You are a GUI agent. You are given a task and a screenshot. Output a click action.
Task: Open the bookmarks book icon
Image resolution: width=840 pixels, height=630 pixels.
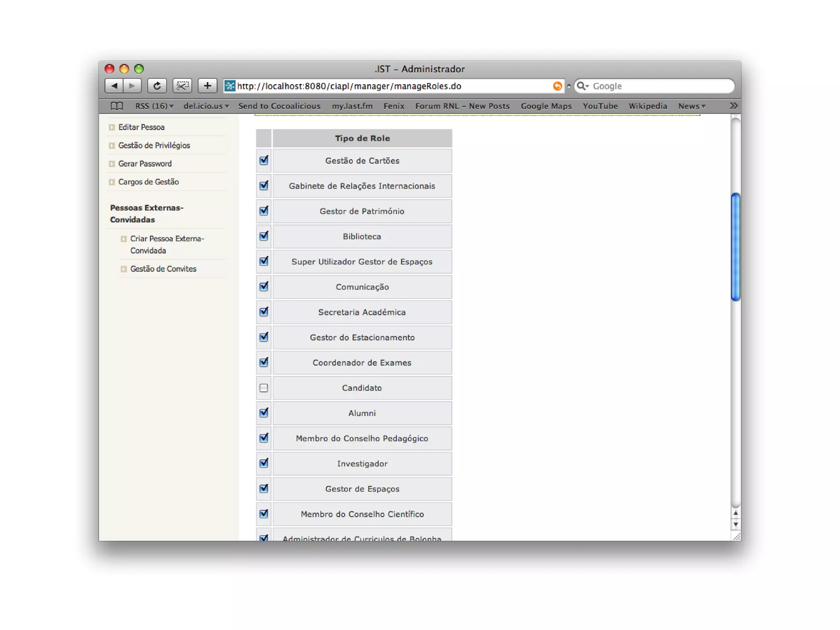pos(117,106)
